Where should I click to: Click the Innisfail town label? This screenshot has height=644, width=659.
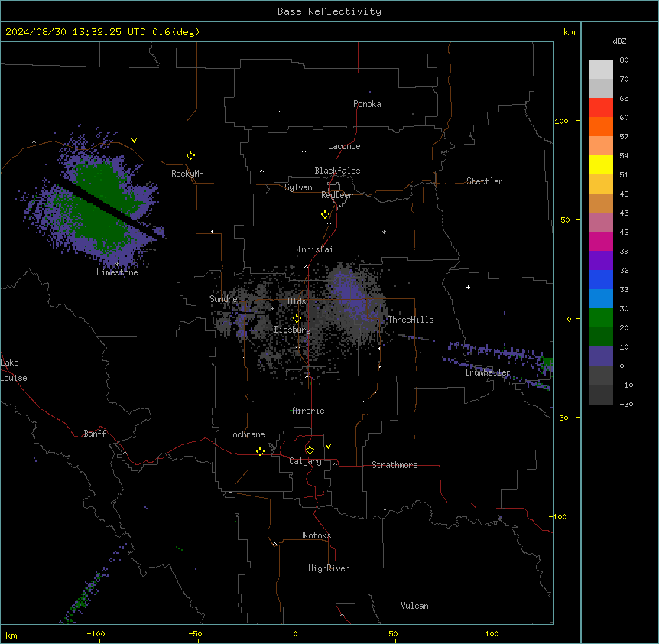coord(317,249)
